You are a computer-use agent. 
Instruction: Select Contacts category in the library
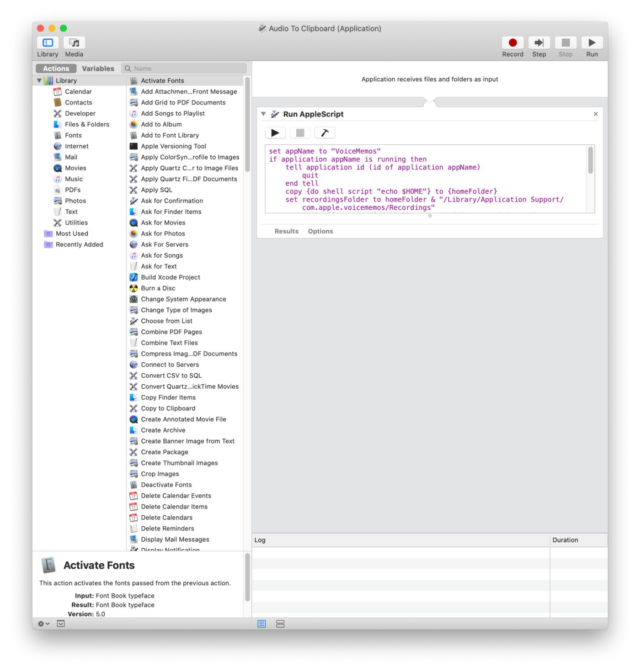coord(78,102)
